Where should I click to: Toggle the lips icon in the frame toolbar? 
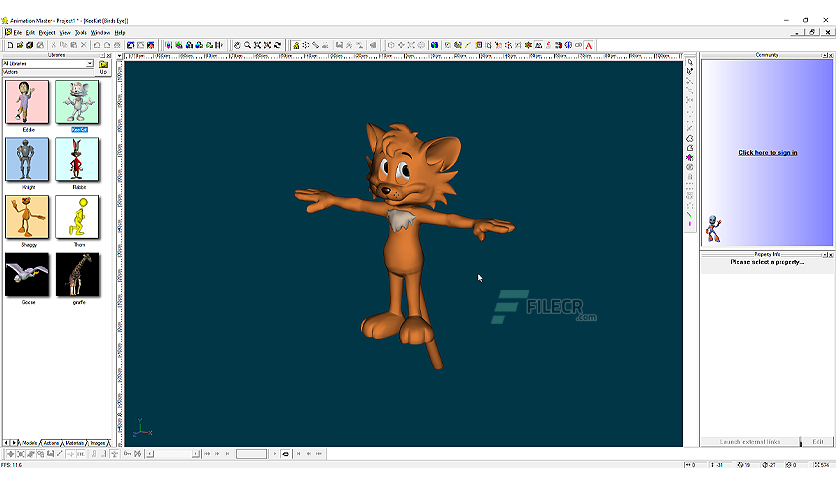point(285,454)
